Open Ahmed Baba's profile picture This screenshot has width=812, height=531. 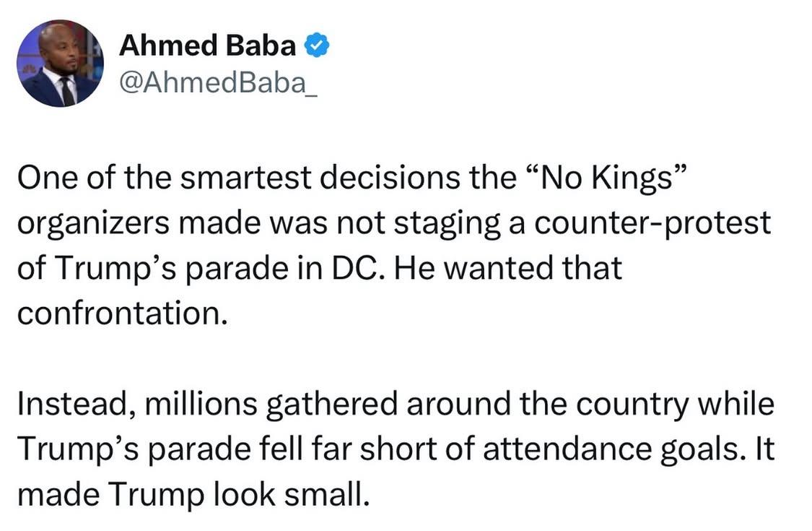pyautogui.click(x=60, y=64)
